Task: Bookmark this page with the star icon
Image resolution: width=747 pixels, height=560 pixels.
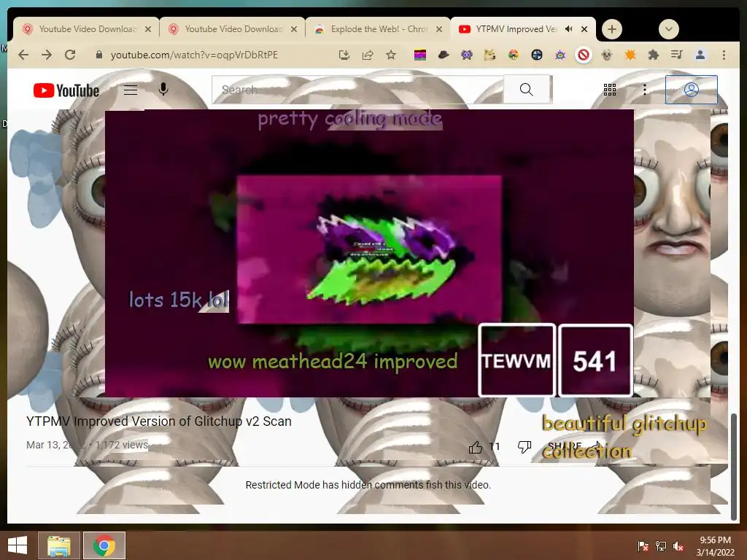Action: pos(391,55)
